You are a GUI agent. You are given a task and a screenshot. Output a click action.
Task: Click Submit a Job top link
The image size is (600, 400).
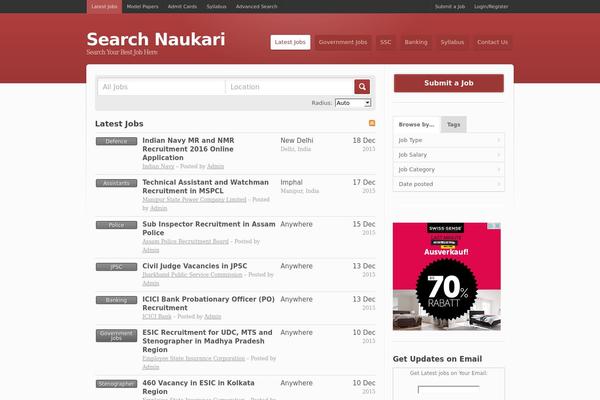[x=450, y=7]
